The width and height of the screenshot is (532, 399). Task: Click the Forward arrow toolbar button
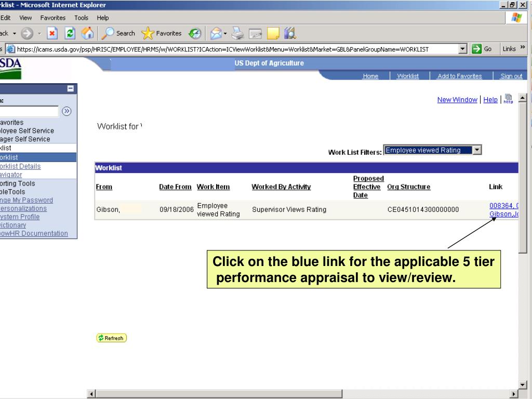pos(27,33)
